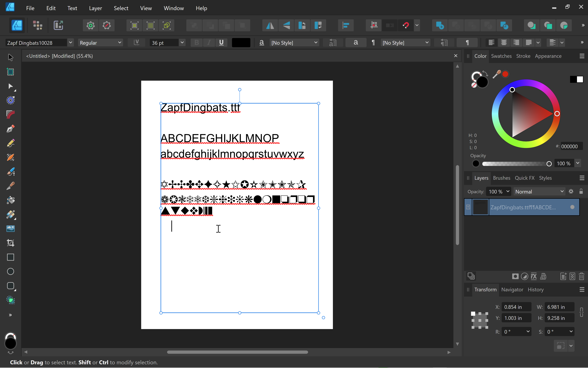Select the Pen tool
Screen dimensions: 588x368
click(x=10, y=129)
